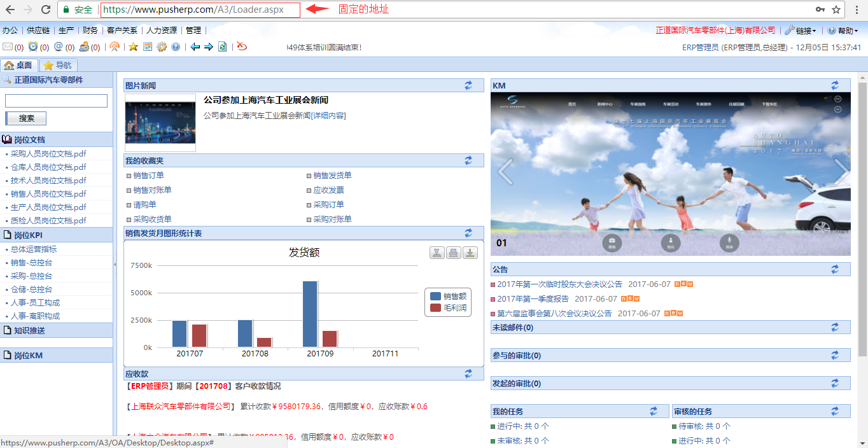Print the 发货额 chart
The width and height of the screenshot is (868, 448).
(453, 253)
